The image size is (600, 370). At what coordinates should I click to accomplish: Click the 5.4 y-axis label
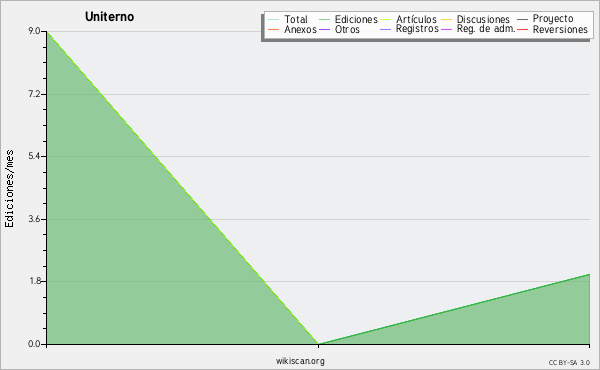click(34, 156)
